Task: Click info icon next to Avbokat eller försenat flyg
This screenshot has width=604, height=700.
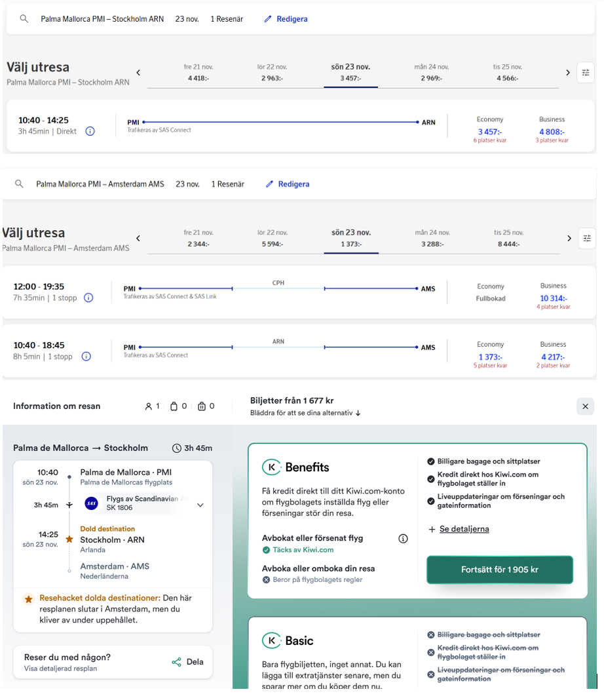Action: [x=403, y=539]
